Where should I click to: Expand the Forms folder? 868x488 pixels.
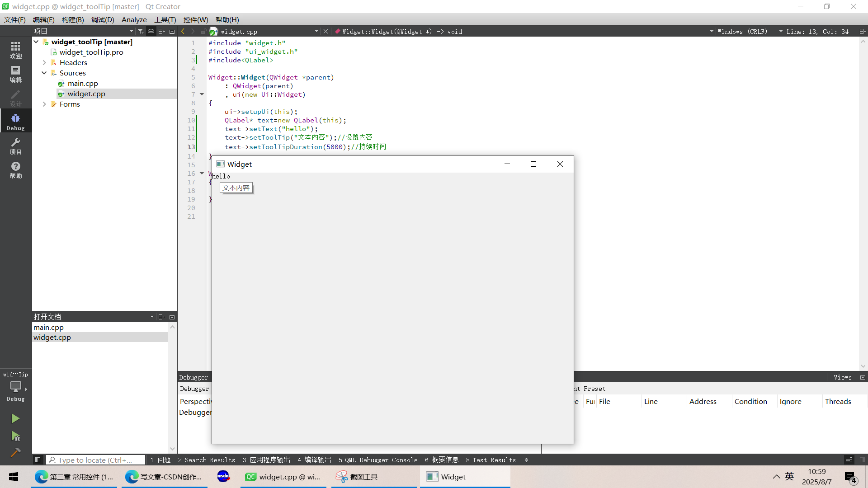44,104
